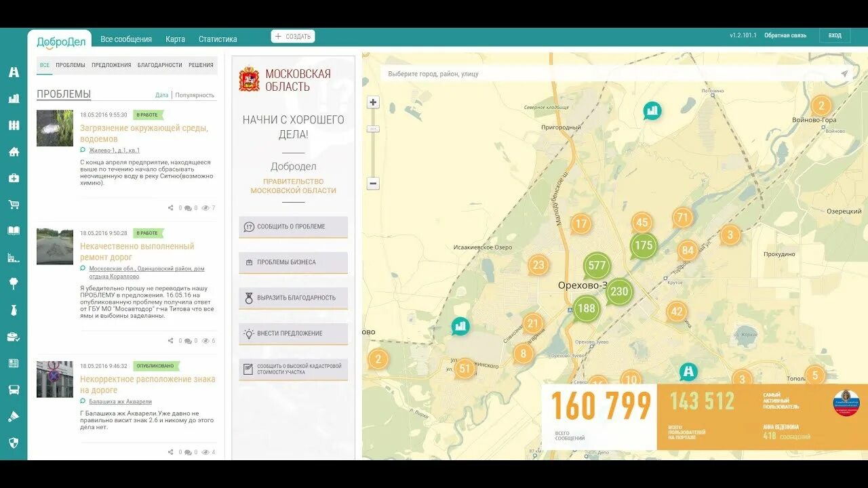Click the Создать button

point(293,37)
